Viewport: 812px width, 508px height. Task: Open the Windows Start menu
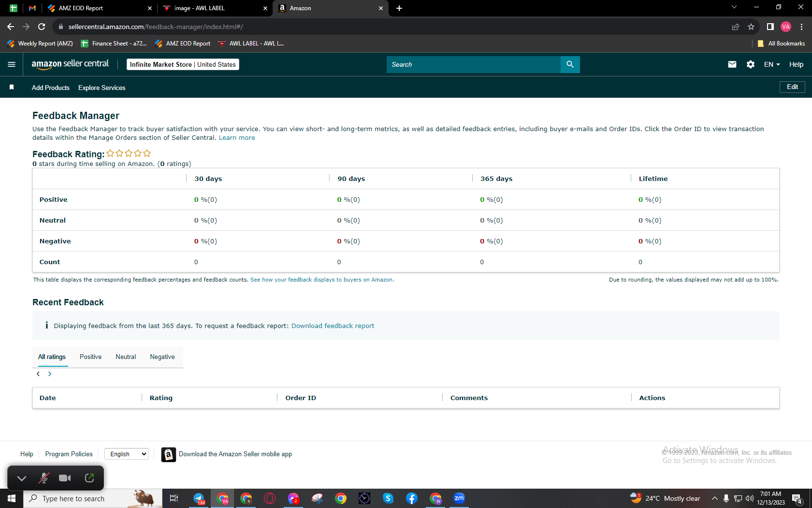(x=12, y=498)
